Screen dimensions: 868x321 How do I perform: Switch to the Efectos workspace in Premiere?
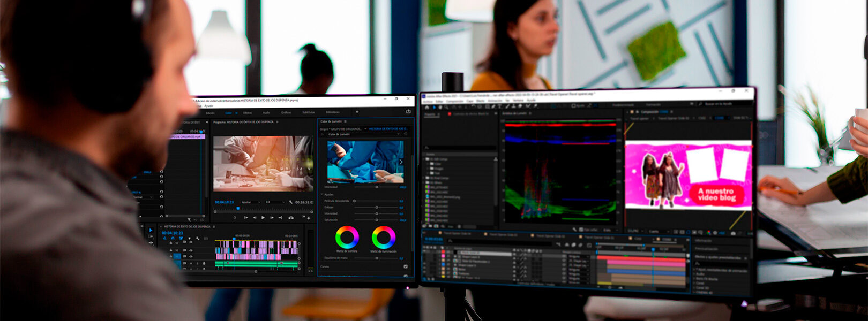(x=248, y=113)
